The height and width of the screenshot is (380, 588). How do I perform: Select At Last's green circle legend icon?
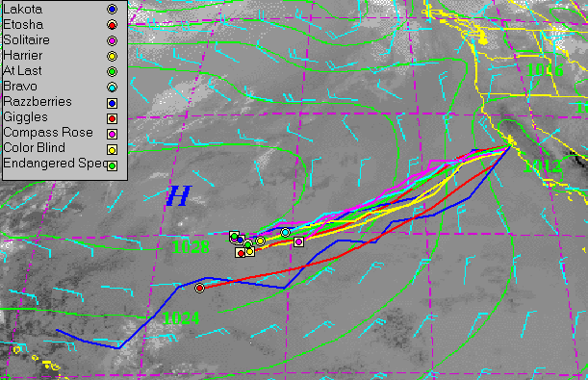pyautogui.click(x=112, y=71)
